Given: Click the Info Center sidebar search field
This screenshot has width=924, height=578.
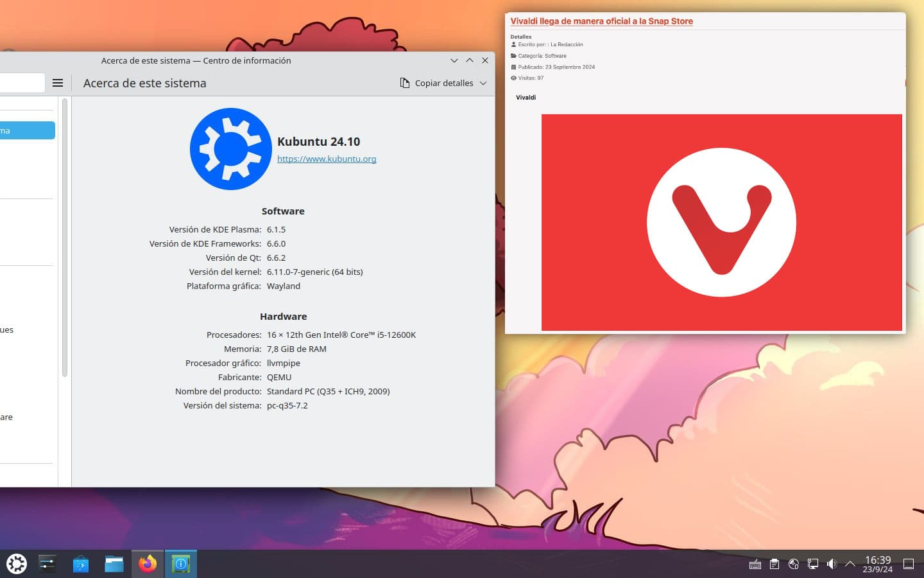Looking at the screenshot, I should tap(22, 83).
